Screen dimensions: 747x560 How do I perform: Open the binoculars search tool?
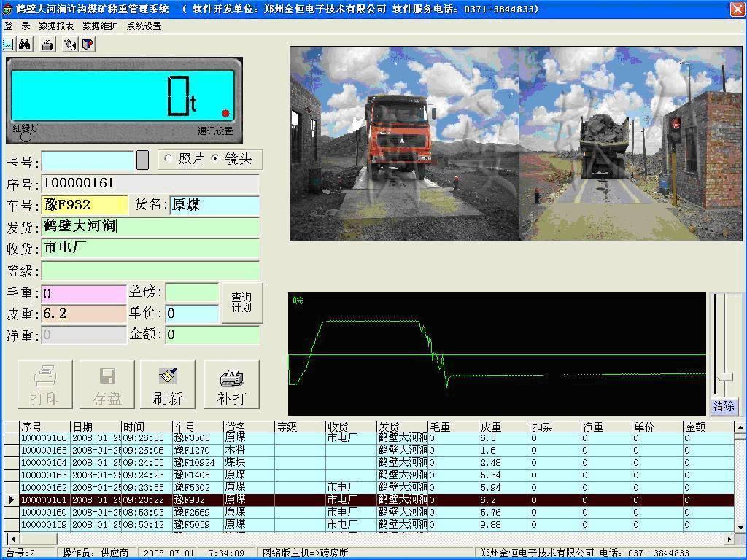(25, 44)
